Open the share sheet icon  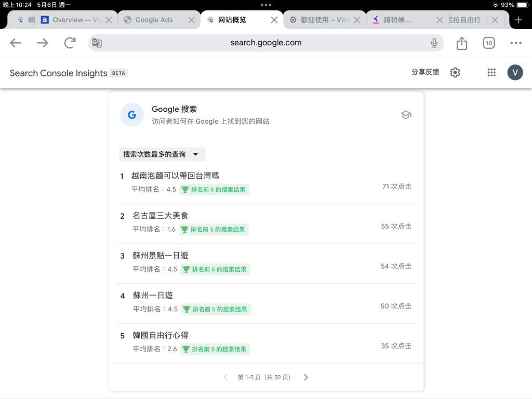tap(462, 43)
